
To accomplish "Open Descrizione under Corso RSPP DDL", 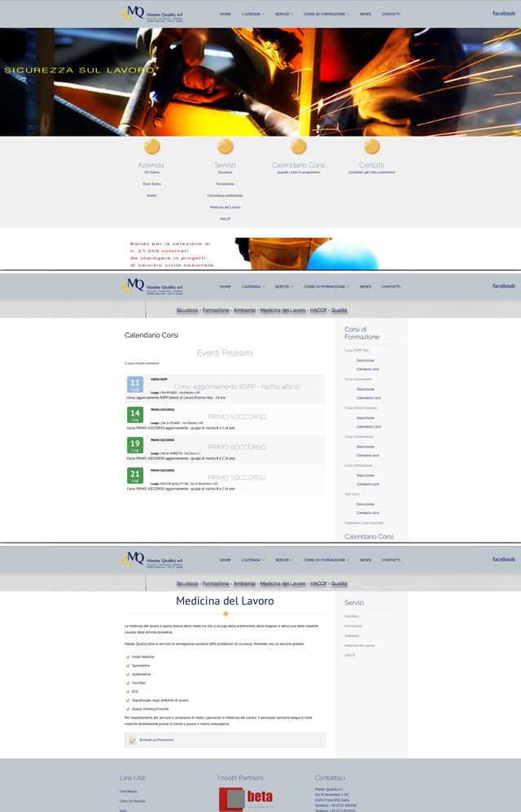I will coord(366,360).
